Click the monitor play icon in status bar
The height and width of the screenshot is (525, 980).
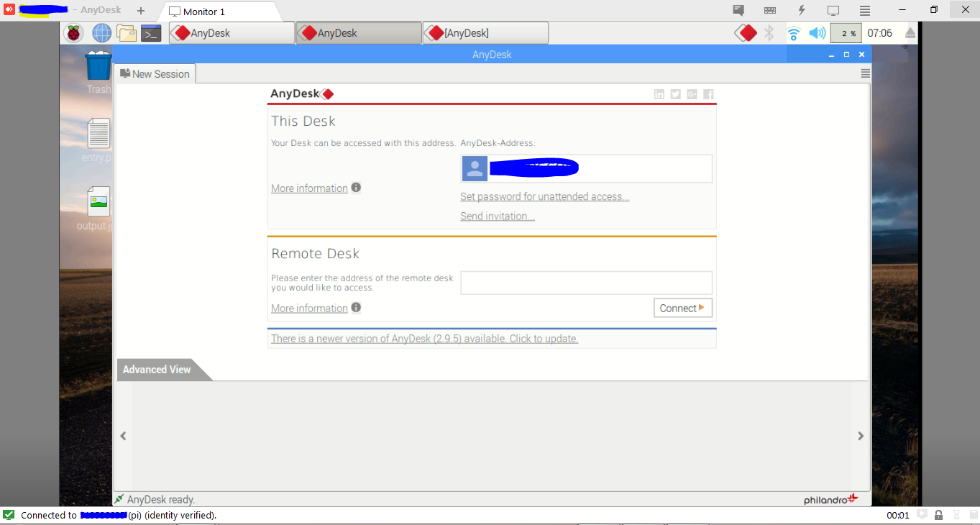tap(922, 515)
